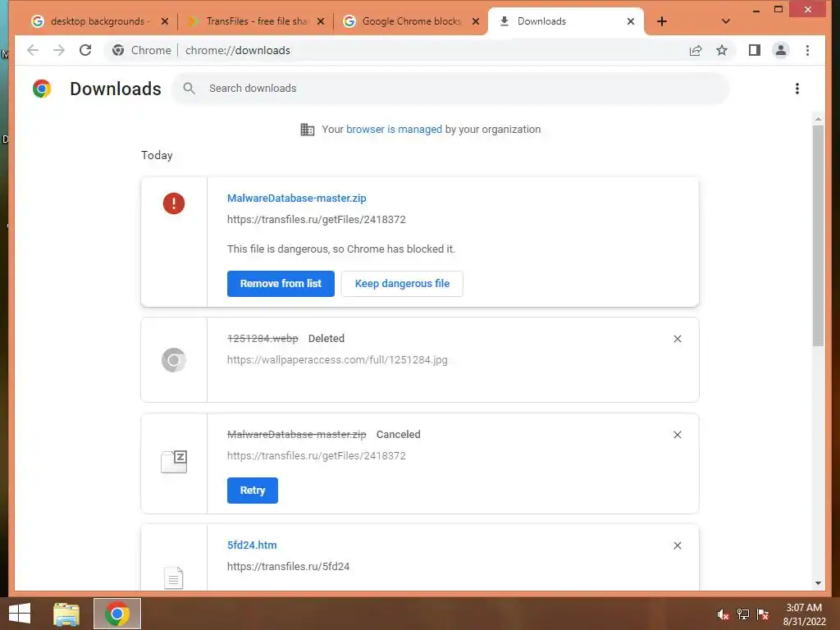This screenshot has width=840, height=630.
Task: Close the Downloads tab
Action: coord(631,21)
